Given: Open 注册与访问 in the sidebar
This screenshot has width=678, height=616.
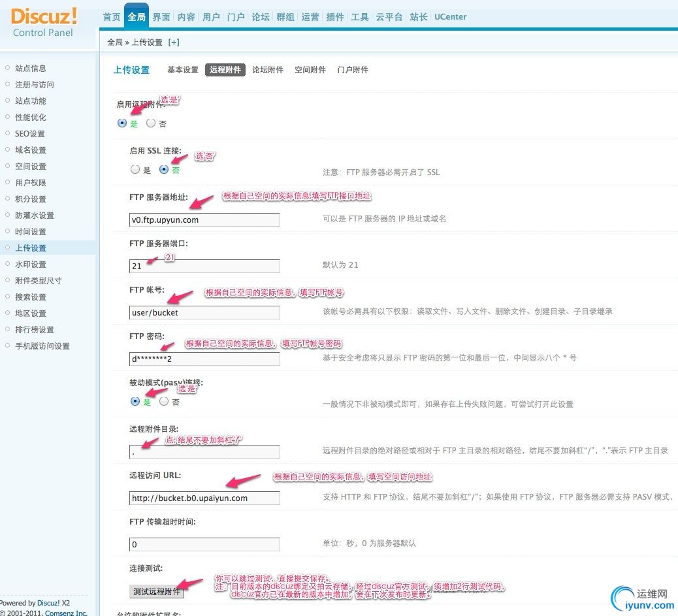Looking at the screenshot, I should tap(35, 84).
